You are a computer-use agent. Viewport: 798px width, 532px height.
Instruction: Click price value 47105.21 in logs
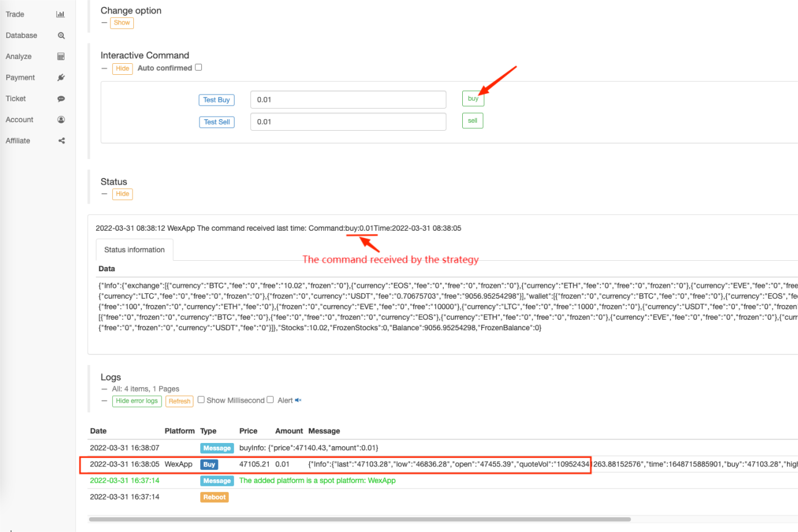click(x=254, y=465)
